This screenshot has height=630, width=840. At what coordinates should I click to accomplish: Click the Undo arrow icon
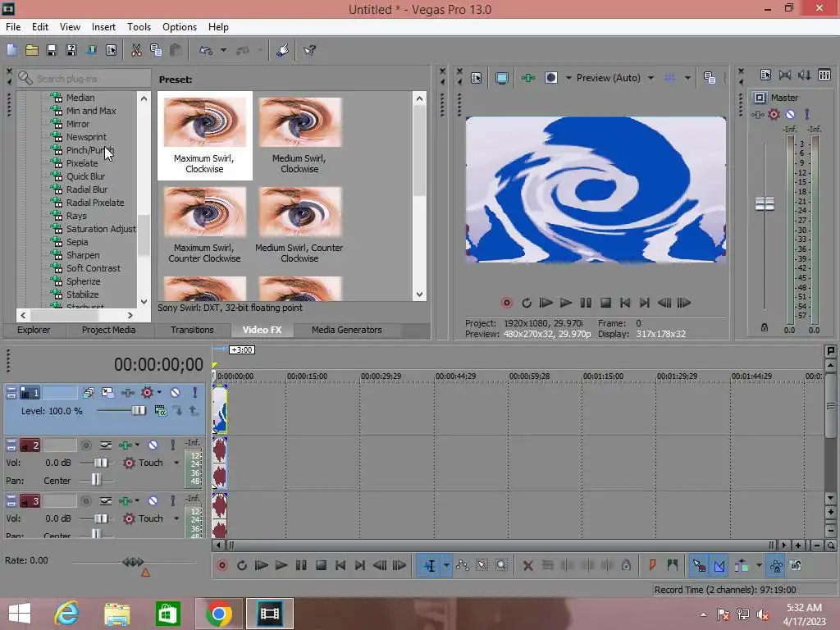[206, 50]
